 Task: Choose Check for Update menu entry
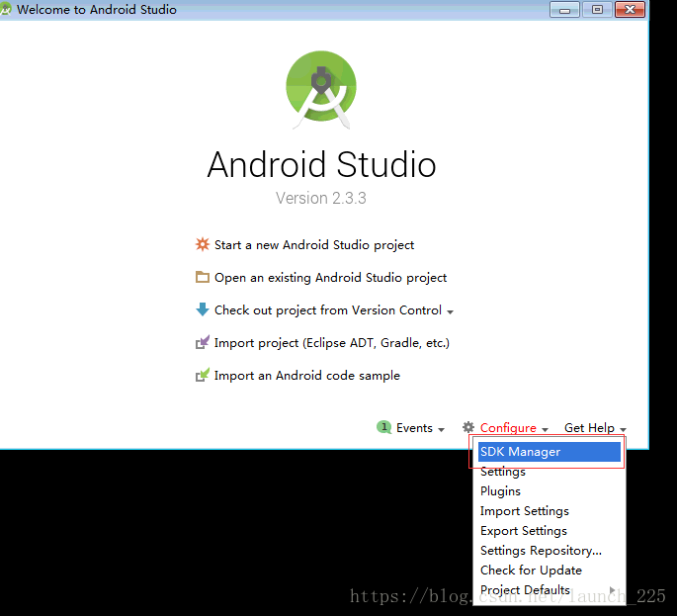pos(550,571)
